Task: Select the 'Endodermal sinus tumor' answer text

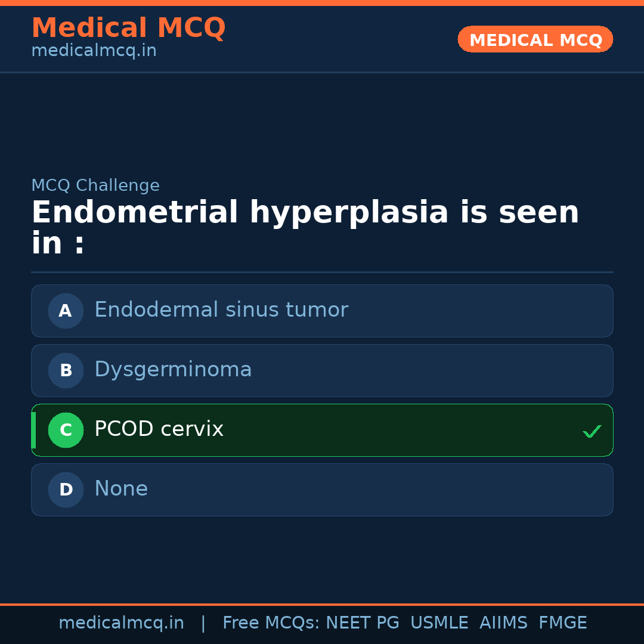Action: [x=221, y=310]
